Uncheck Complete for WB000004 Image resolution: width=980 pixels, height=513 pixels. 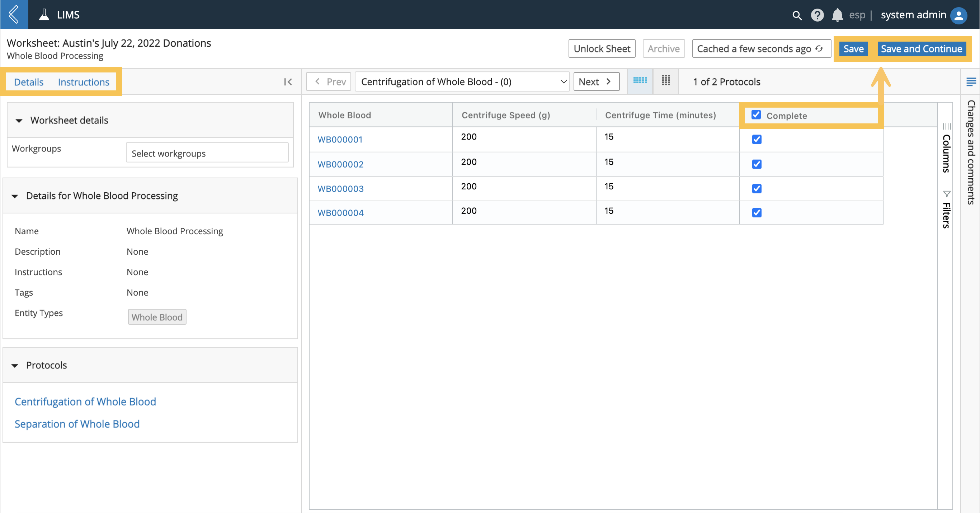pyautogui.click(x=757, y=212)
